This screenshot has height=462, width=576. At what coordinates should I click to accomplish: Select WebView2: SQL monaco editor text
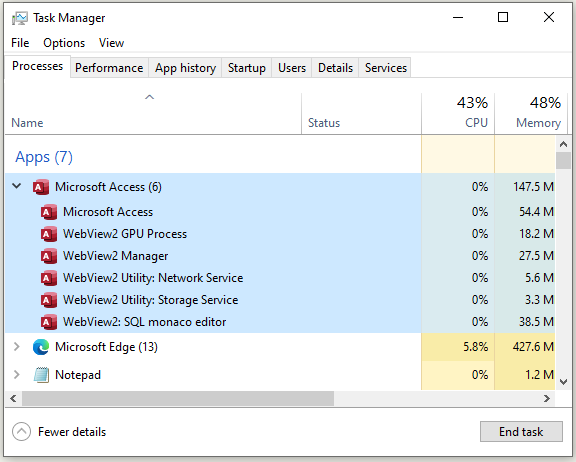pos(144,322)
